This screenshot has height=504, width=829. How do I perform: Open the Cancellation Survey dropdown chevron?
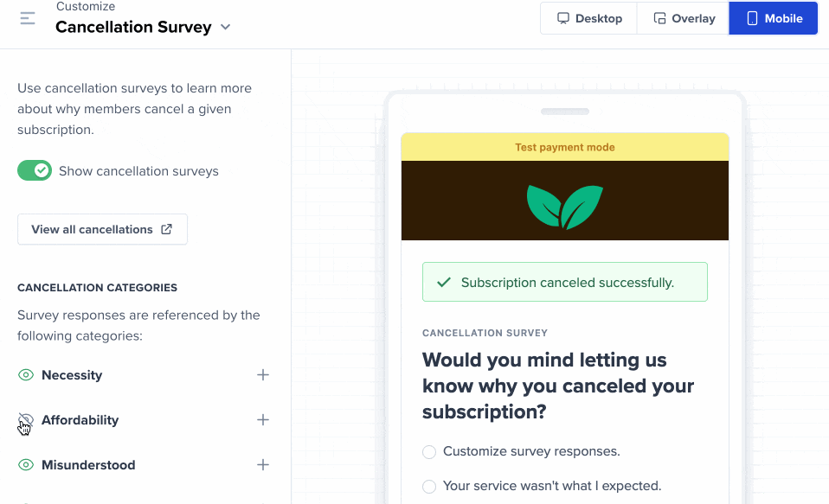226,27
